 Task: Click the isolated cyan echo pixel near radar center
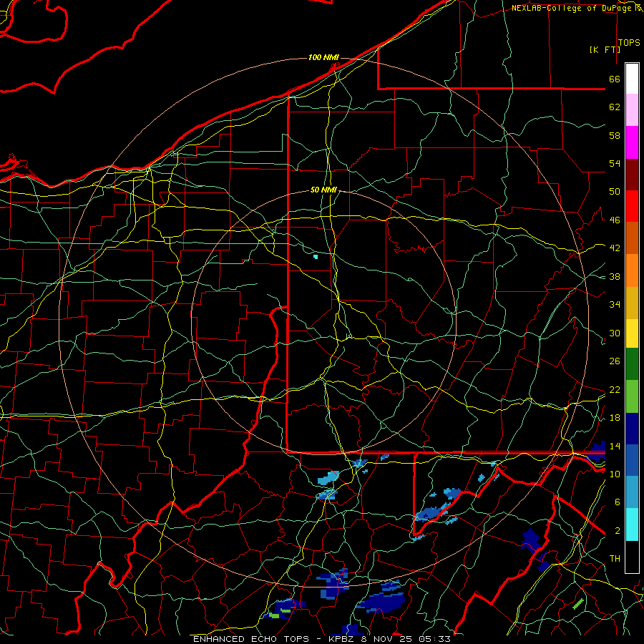coord(316,257)
